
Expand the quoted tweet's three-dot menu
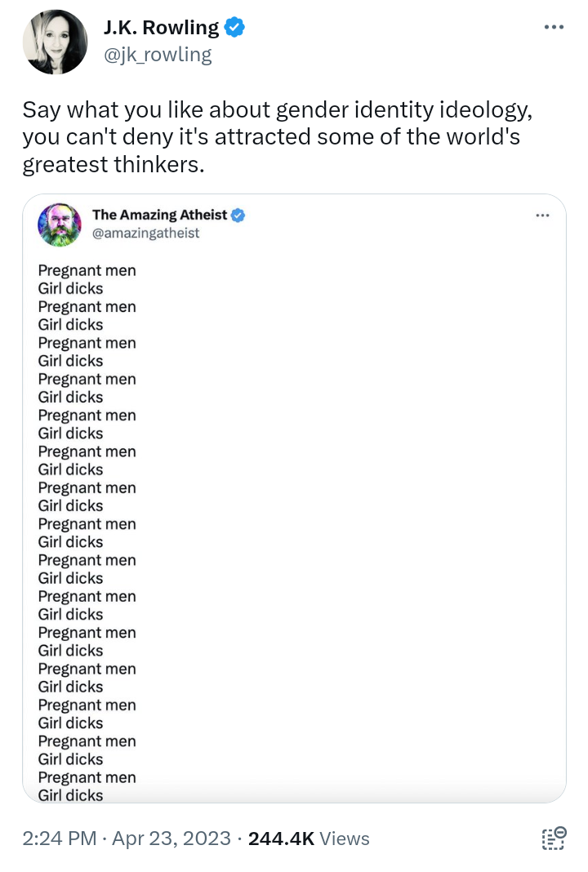click(542, 216)
